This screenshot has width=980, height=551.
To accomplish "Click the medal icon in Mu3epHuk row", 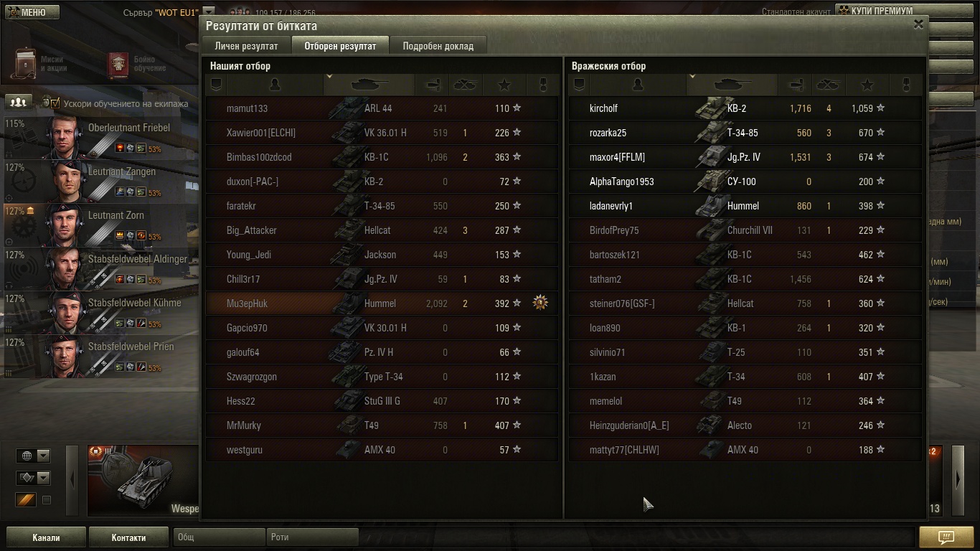I will 540,303.
